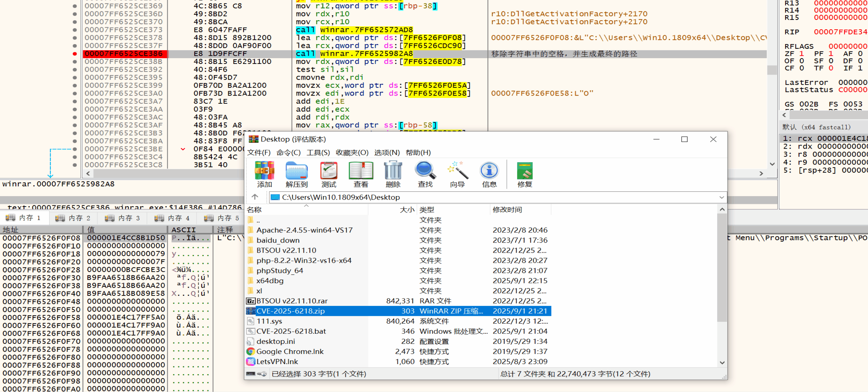
Task: Open the Tools (工具) menu
Action: pyautogui.click(x=318, y=152)
